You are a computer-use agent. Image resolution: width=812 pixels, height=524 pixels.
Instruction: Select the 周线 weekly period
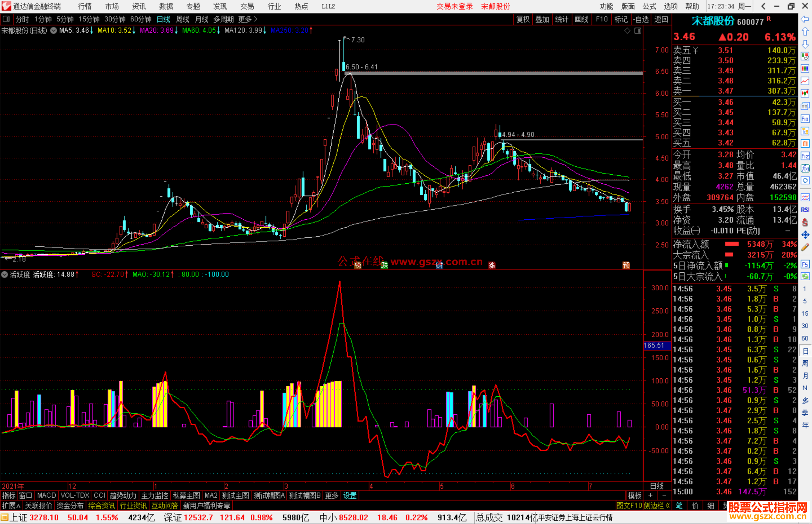click(x=183, y=19)
